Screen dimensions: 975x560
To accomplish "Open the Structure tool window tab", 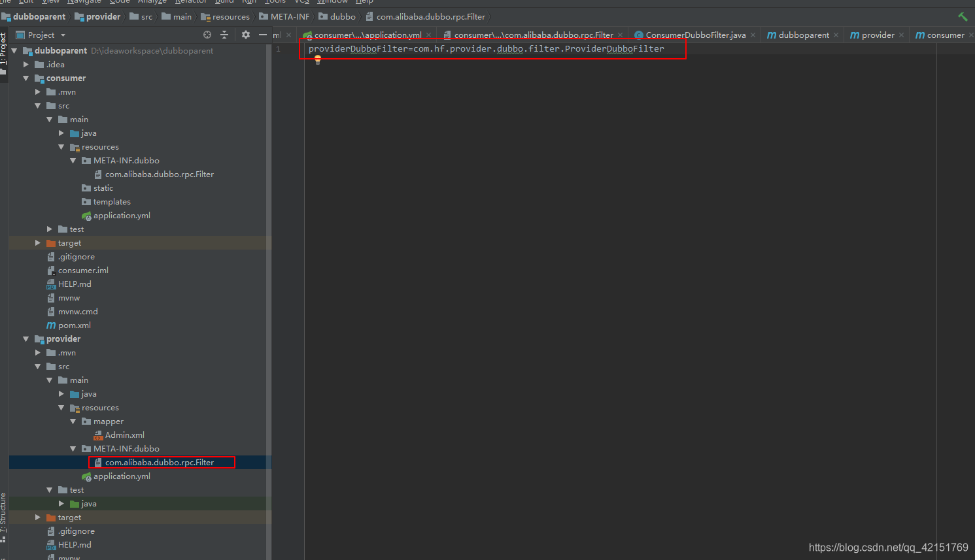I will pyautogui.click(x=3, y=518).
